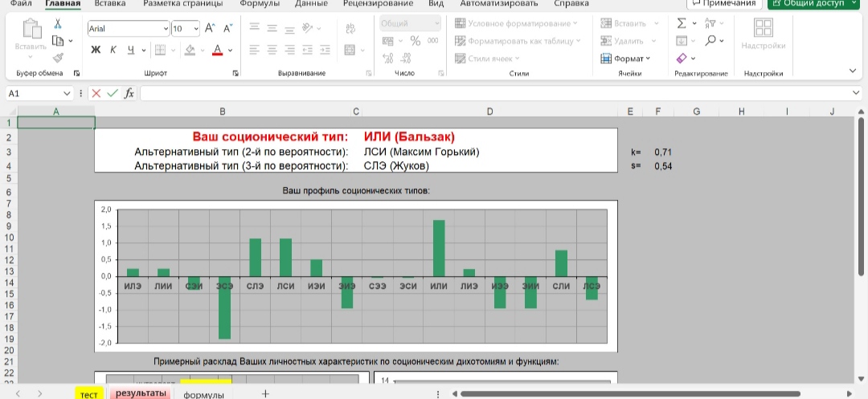The image size is (868, 399).
Task: Apply the 000 comma style
Action: click(x=433, y=41)
